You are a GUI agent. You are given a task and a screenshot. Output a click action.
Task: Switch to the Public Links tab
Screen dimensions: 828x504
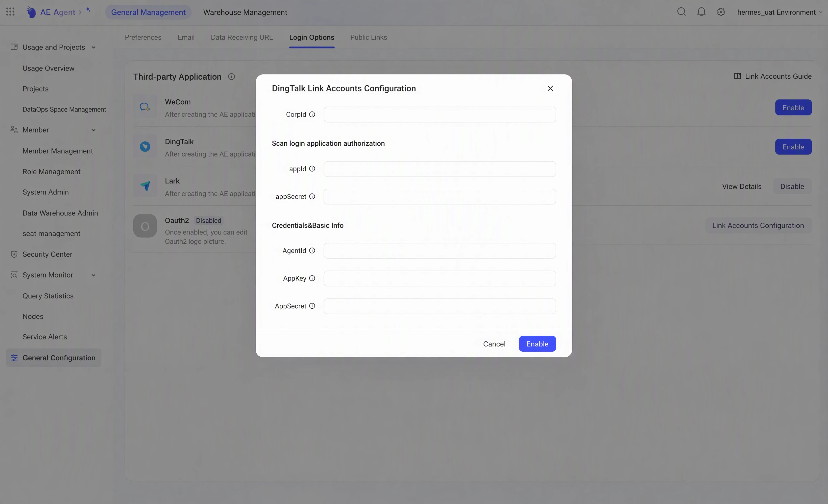pos(369,37)
